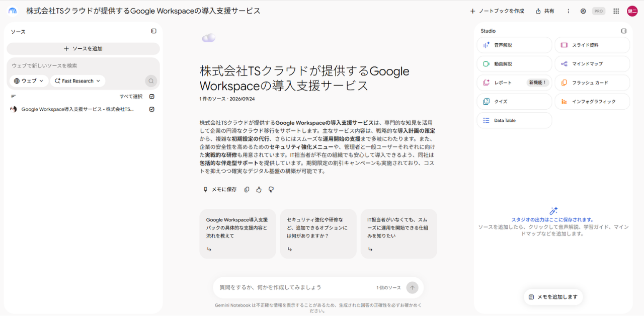Select suggestion about セキュリティ強化 options
The image size is (644, 316).
tap(318, 234)
